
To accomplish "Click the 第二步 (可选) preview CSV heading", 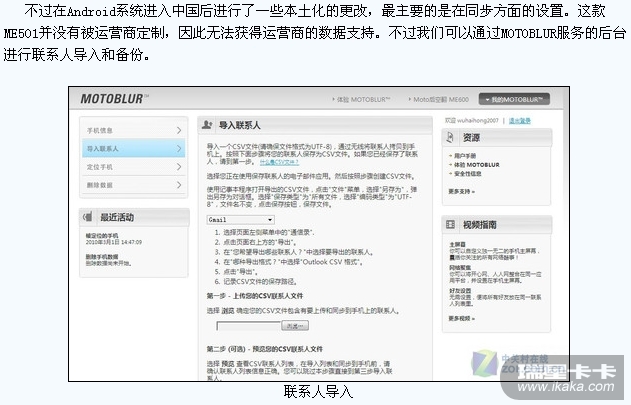I will [264, 349].
